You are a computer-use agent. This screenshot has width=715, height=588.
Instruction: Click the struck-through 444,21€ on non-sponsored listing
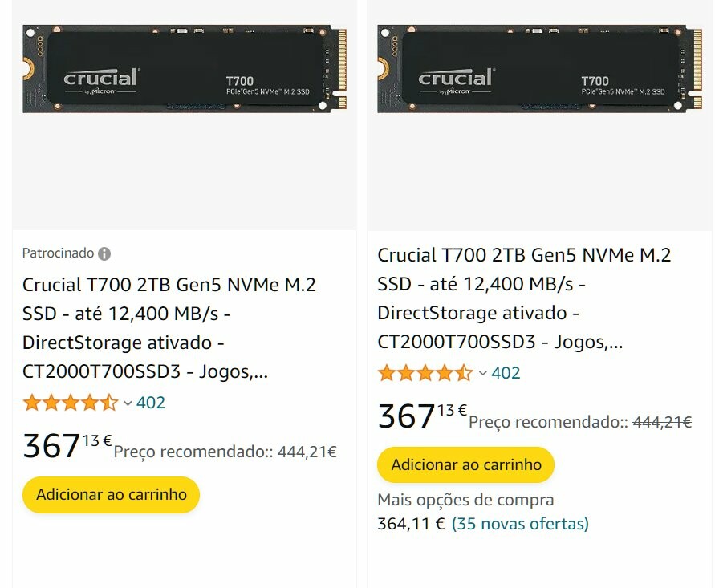click(x=662, y=422)
